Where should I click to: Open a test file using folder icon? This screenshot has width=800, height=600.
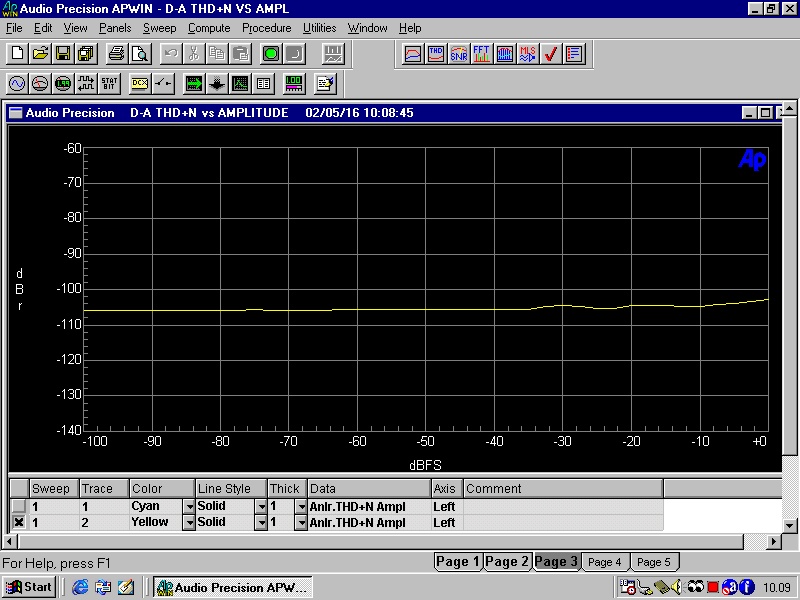pos(40,54)
